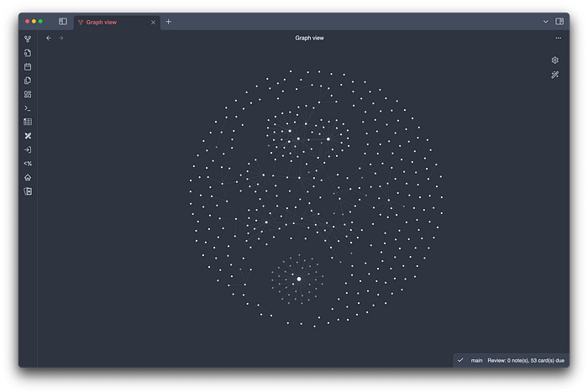Open today's daily note calendar icon

28,66
